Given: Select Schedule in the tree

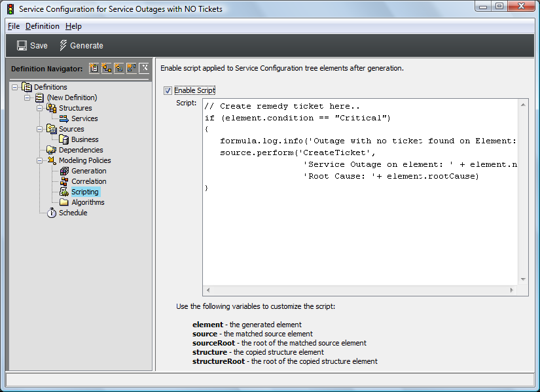Looking at the screenshot, I should (73, 213).
